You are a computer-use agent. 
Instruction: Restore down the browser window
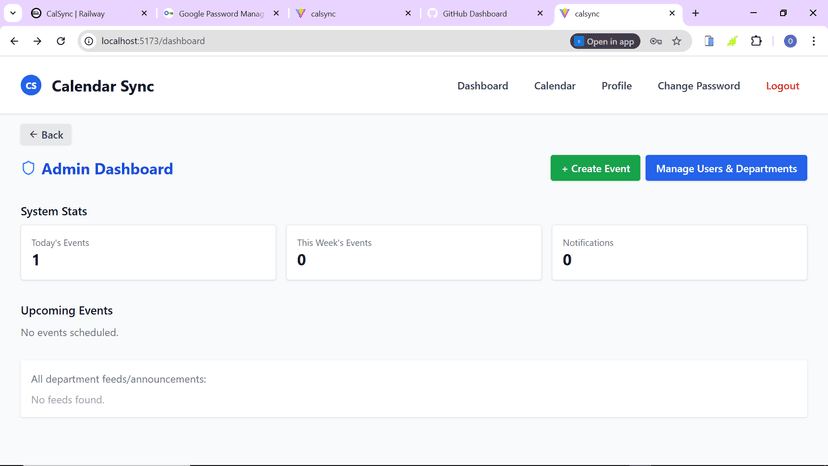[783, 13]
